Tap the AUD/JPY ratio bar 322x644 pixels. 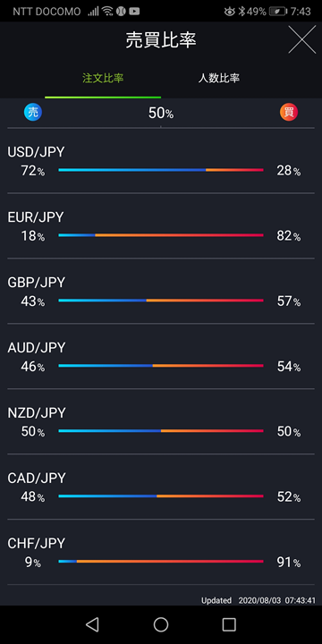(x=161, y=366)
